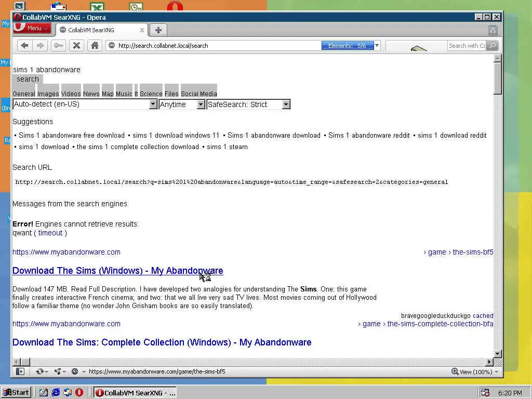
Task: Switch to Videos category
Action: click(71, 94)
